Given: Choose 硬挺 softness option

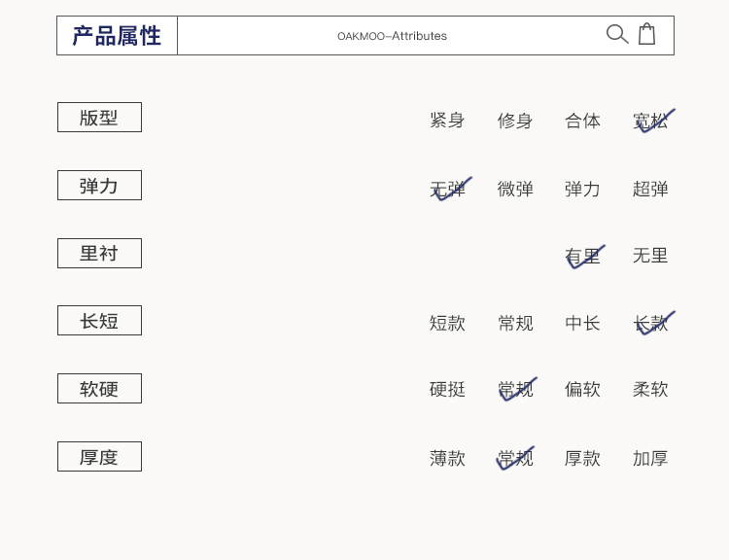Looking at the screenshot, I should coord(447,389).
